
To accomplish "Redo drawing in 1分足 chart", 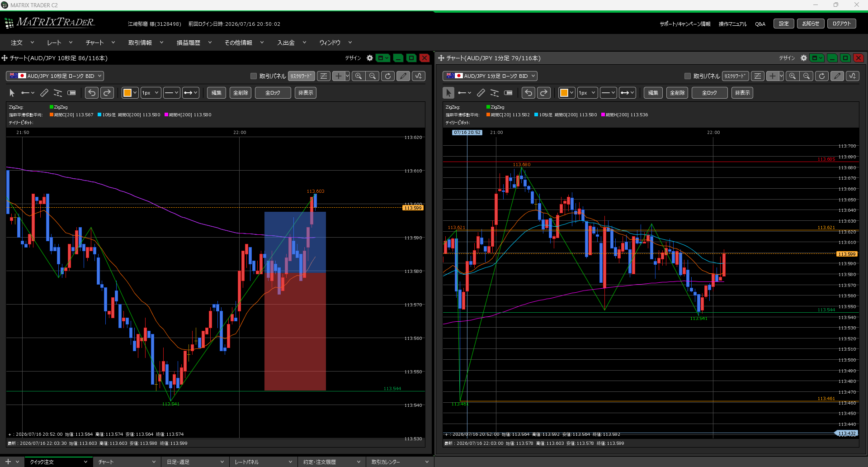I will [544, 93].
